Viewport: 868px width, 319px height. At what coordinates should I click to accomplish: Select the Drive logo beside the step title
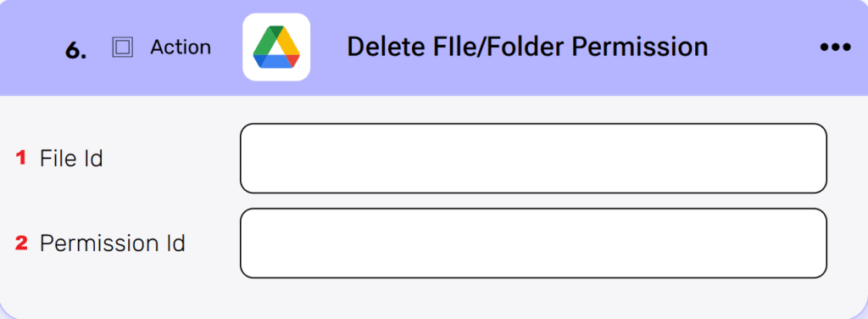click(276, 47)
